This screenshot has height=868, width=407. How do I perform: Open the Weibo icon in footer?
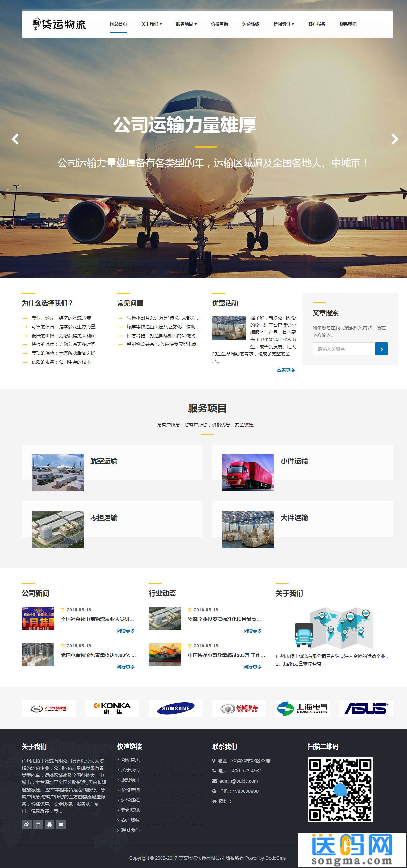tap(27, 824)
